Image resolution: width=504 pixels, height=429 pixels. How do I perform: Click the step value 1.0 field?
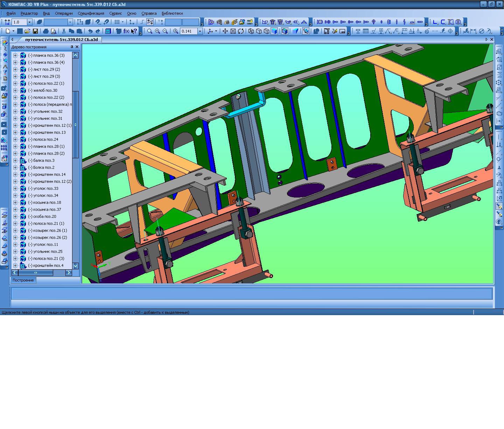click(19, 22)
